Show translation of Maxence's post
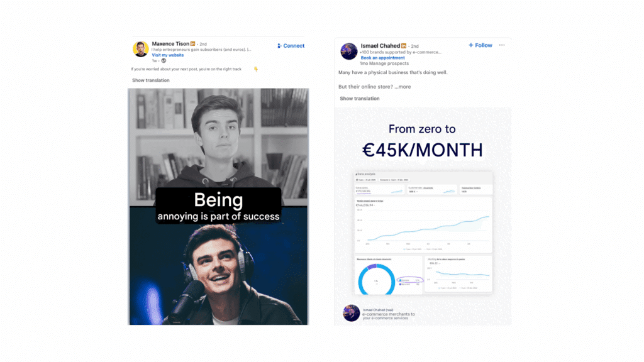Screen dimensions: 644x362 (151, 80)
